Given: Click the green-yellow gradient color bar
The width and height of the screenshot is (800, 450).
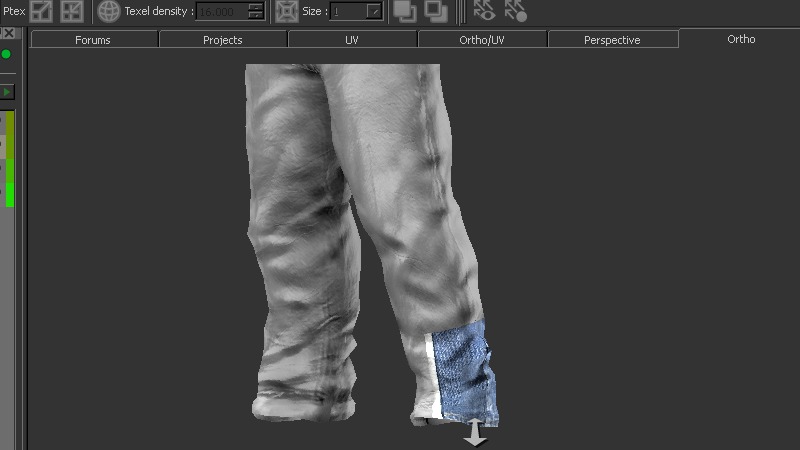Looking at the screenshot, I should click(10, 158).
